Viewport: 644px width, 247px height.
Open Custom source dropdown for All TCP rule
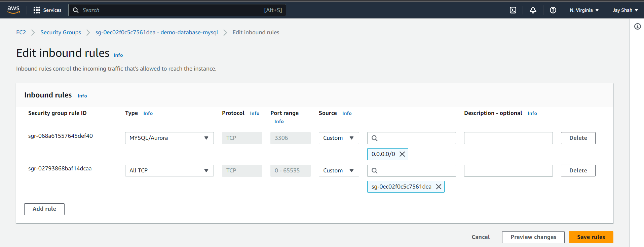pos(339,170)
